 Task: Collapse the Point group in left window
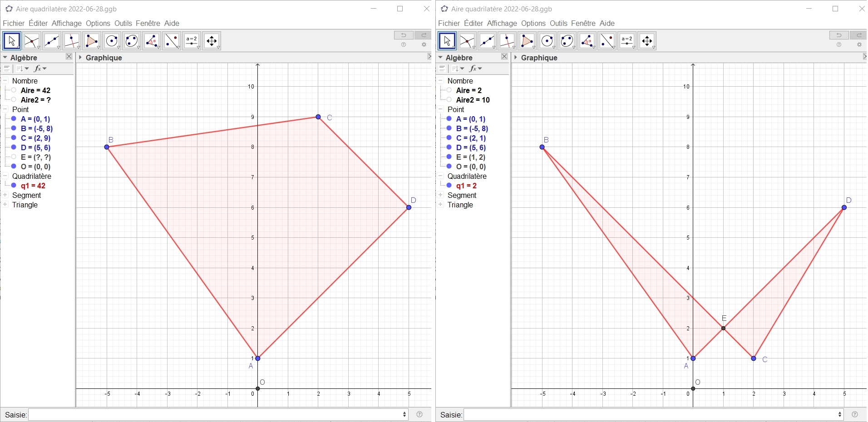pos(5,109)
